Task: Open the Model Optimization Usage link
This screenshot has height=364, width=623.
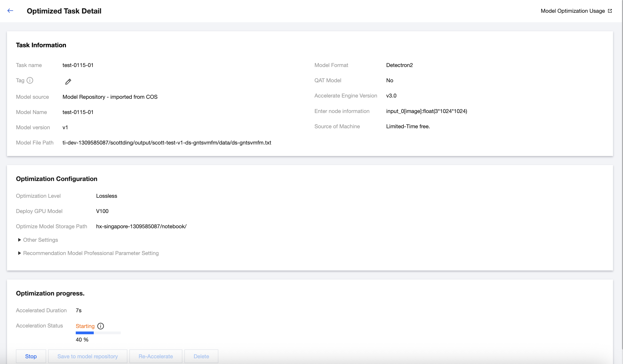Action: click(572, 11)
